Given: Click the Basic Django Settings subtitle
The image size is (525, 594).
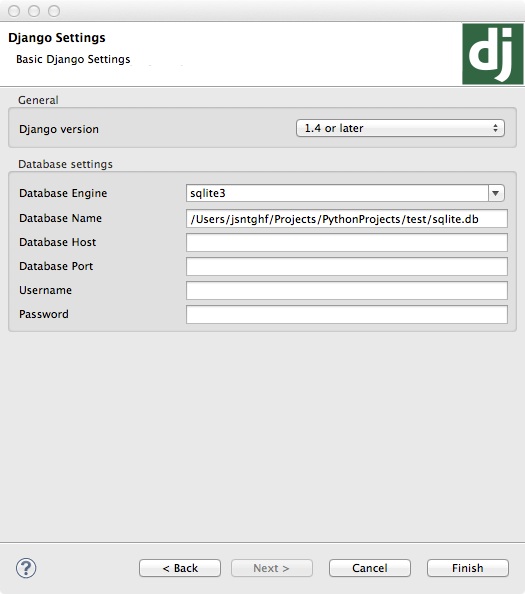Looking at the screenshot, I should tap(73, 59).
